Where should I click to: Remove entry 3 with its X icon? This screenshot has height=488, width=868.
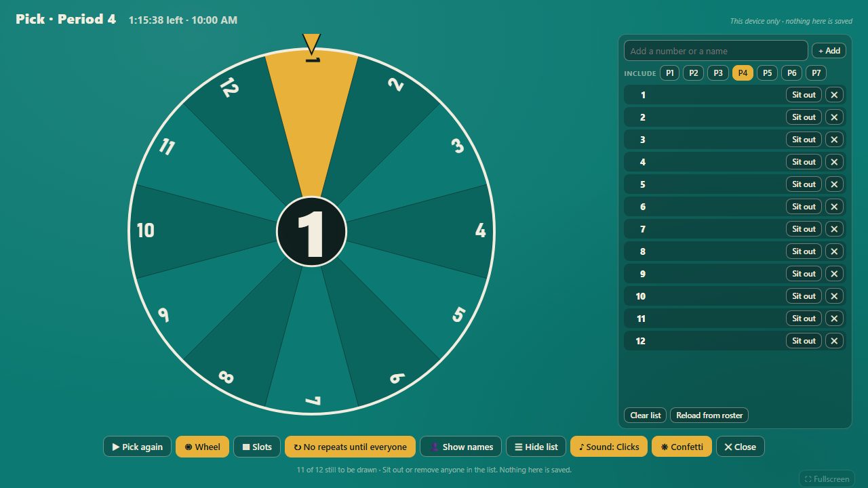point(834,140)
